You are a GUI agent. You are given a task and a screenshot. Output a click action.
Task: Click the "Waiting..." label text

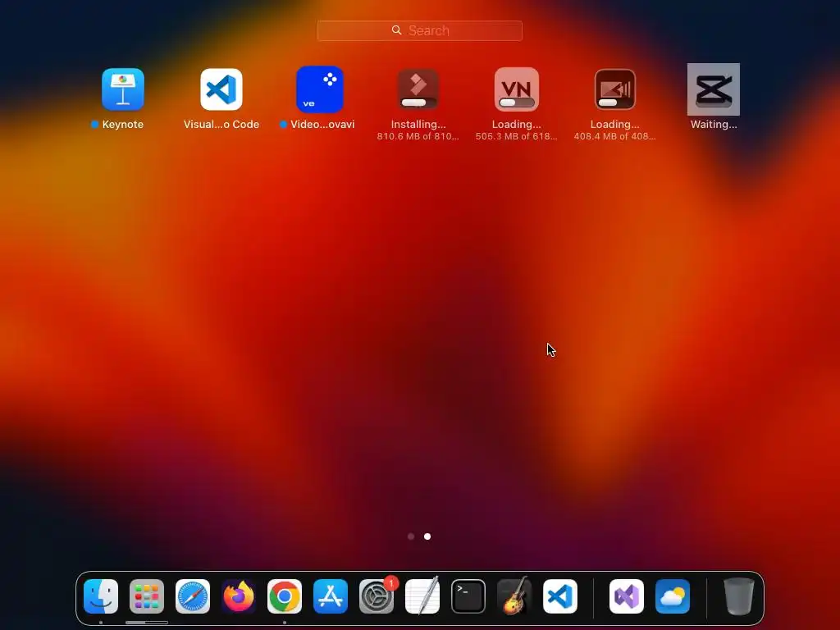[x=714, y=125]
